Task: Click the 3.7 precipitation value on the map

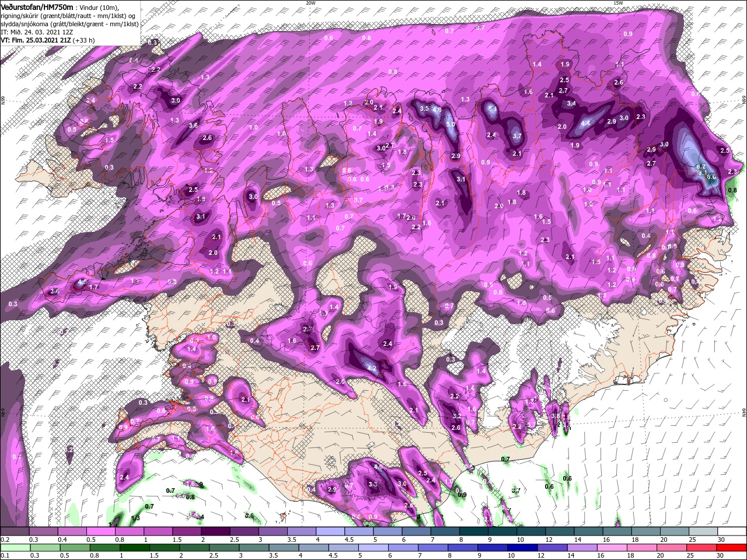Action: pos(516,136)
